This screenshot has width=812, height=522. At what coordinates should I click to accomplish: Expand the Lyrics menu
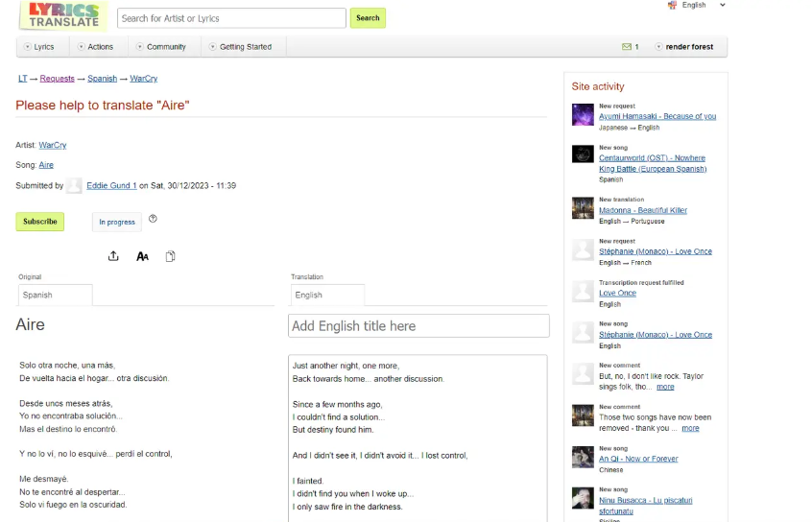(x=39, y=47)
